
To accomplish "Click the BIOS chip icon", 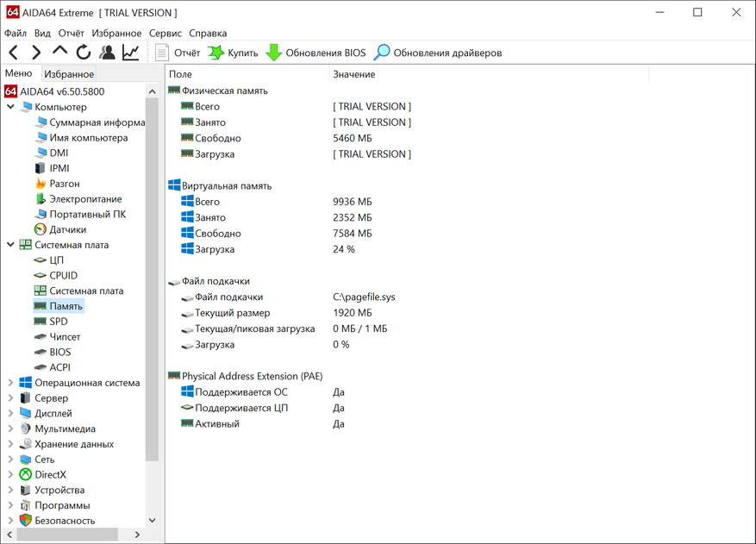I will (x=40, y=352).
